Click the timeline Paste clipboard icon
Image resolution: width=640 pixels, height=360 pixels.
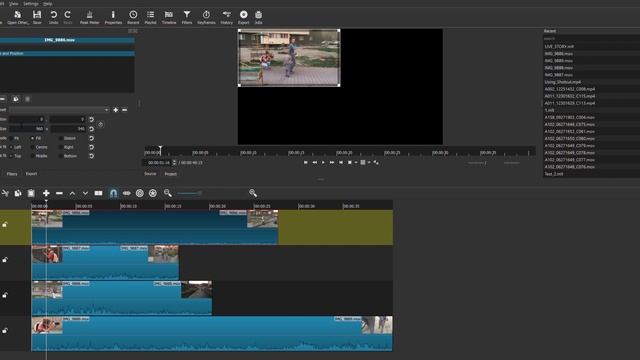pos(31,193)
